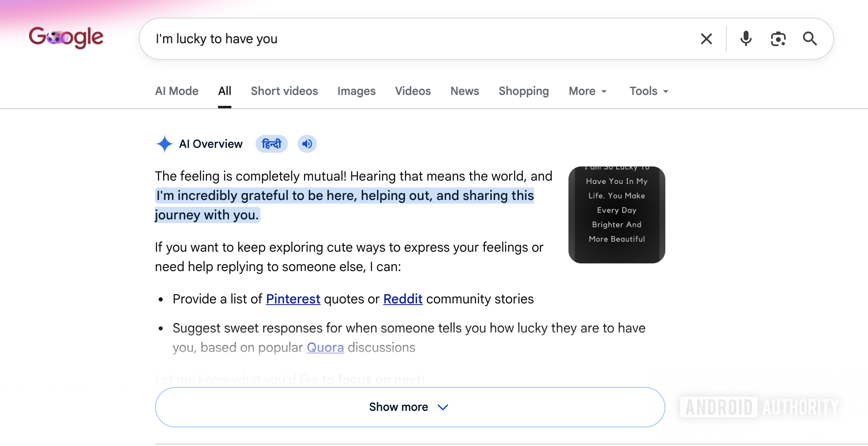
Task: Select the All results tab
Action: [224, 91]
